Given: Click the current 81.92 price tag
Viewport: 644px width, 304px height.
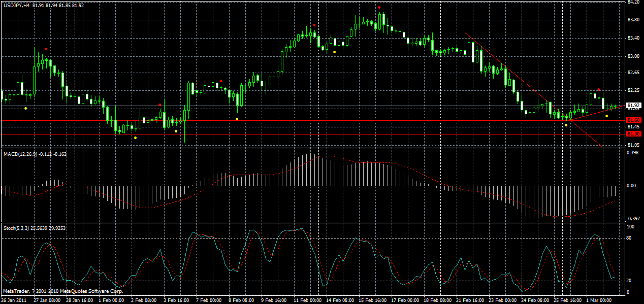Looking at the screenshot, I should click(x=632, y=106).
